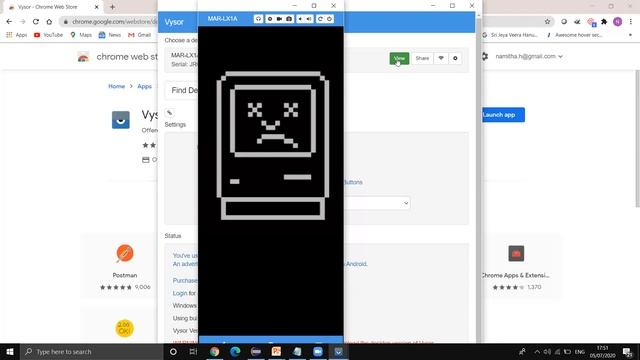Start screen recording with video camera icon

click(279, 19)
